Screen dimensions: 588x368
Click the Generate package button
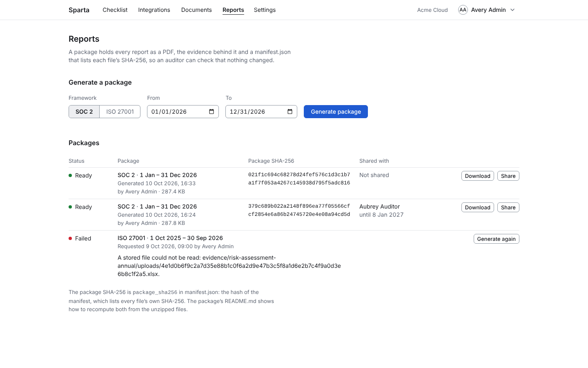pyautogui.click(x=336, y=112)
